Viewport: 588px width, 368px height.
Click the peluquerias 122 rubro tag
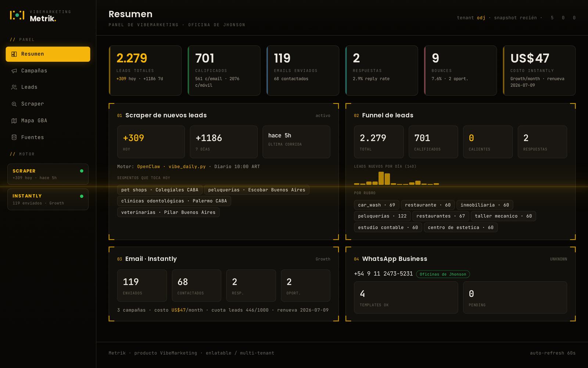382,216
